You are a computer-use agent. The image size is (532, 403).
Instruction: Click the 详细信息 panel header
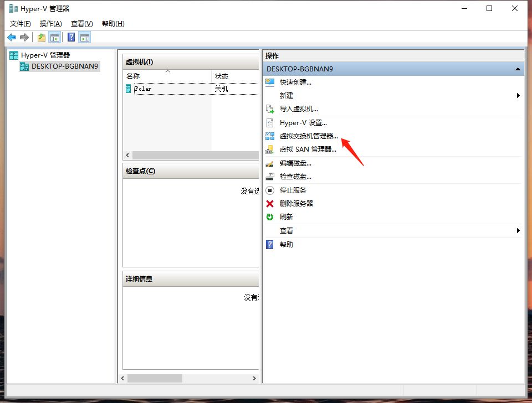click(191, 279)
